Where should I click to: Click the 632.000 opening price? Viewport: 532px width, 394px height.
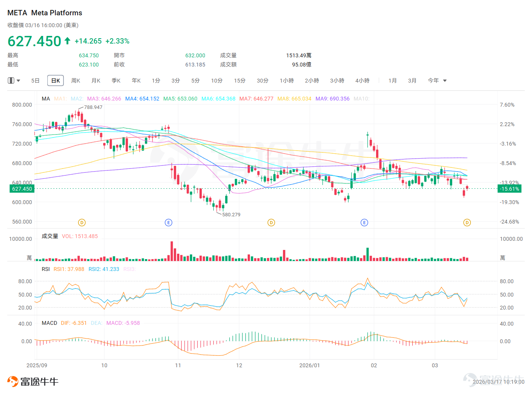tap(195, 55)
